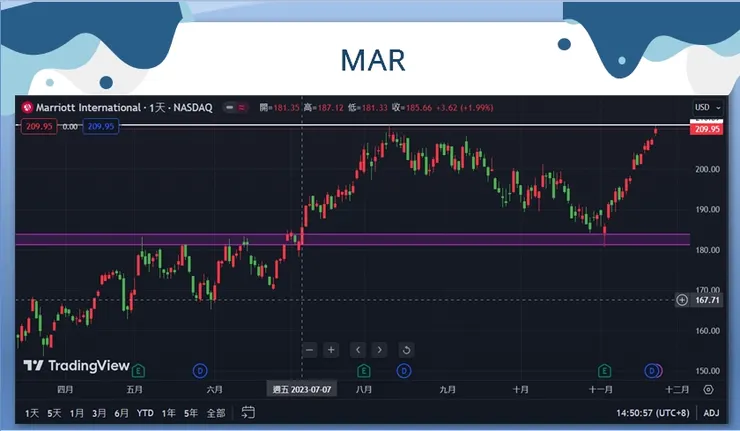Click the Marriott International logo icon

[27, 108]
